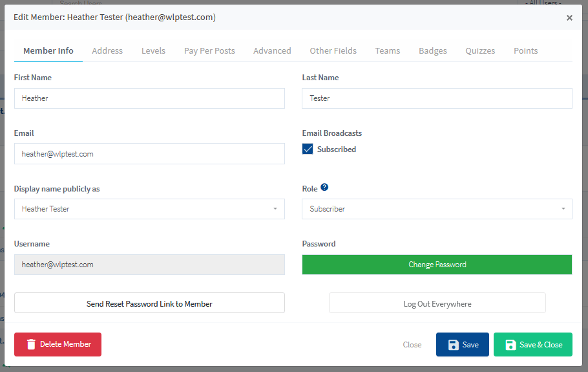The width and height of the screenshot is (588, 372).
Task: Open the Role dropdown showing Subscriber
Action: pos(437,209)
